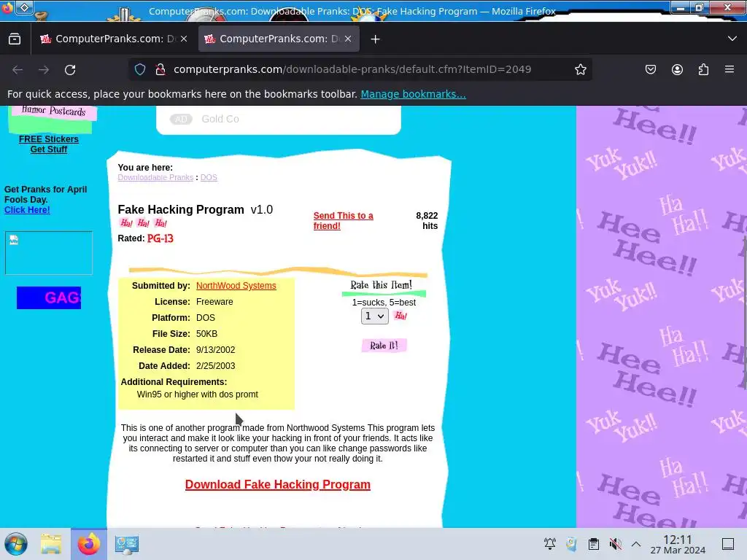Open Firefox application hamburger menu
Screen dimensions: 747x560
tap(729, 69)
